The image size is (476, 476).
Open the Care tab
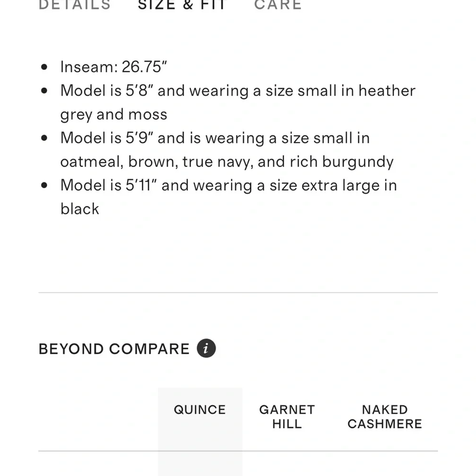(278, 5)
